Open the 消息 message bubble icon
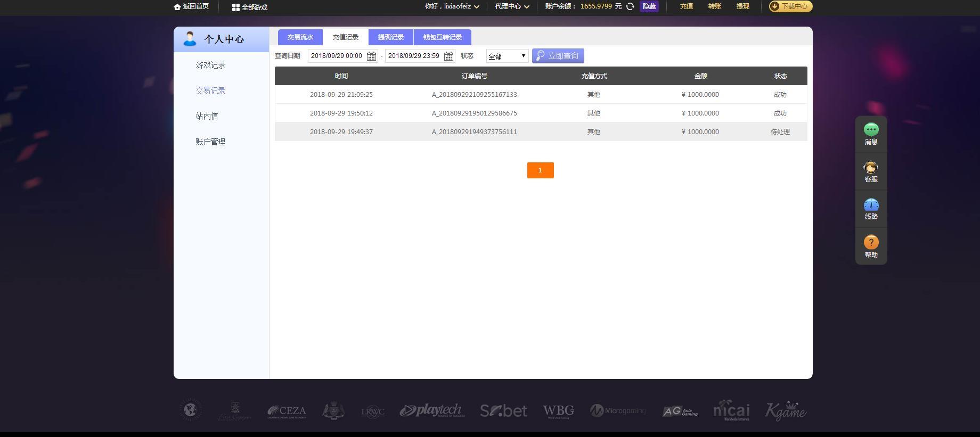Screen dimensions: 980x437 point(871,129)
